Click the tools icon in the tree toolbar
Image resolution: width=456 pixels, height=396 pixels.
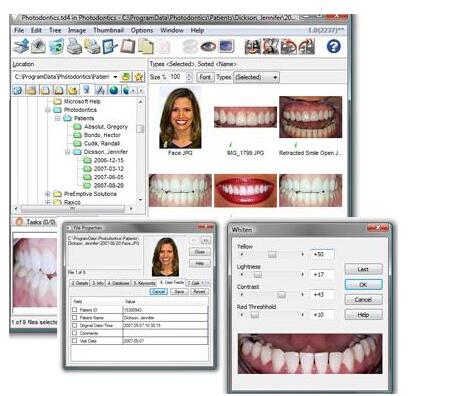100,90
